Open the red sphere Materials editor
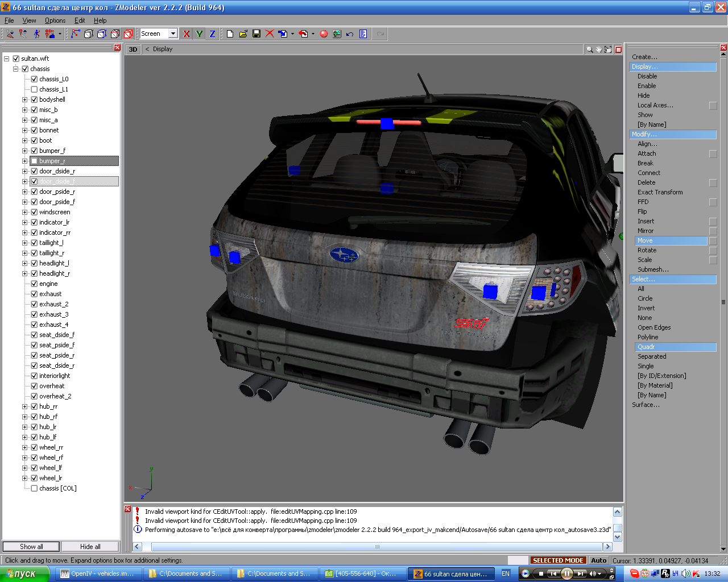The width and height of the screenshot is (728, 582). point(324,34)
